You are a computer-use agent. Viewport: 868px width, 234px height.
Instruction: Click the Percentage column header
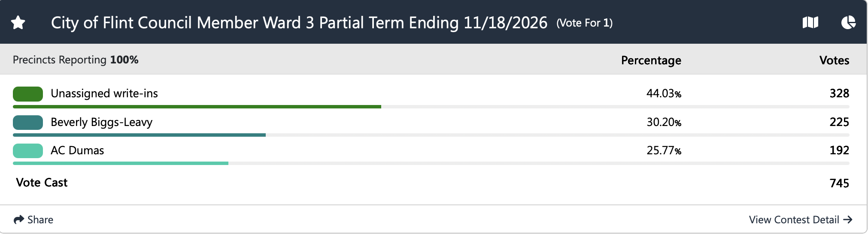click(651, 60)
